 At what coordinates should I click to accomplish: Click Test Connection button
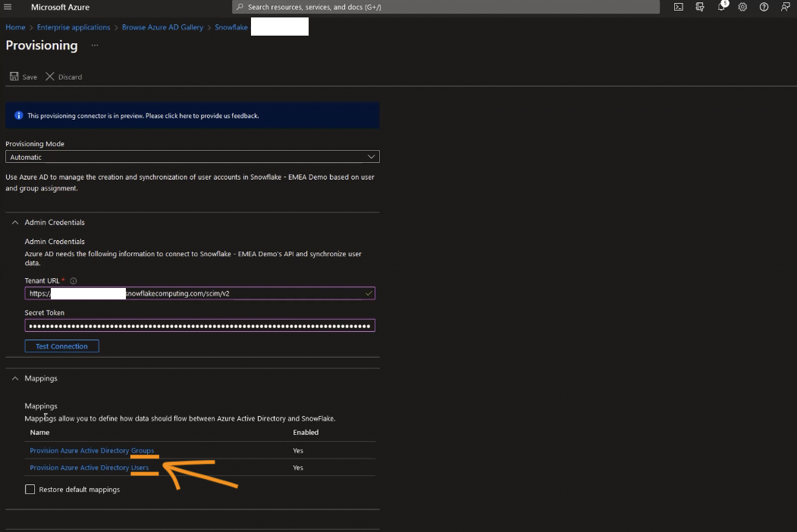pyautogui.click(x=62, y=346)
